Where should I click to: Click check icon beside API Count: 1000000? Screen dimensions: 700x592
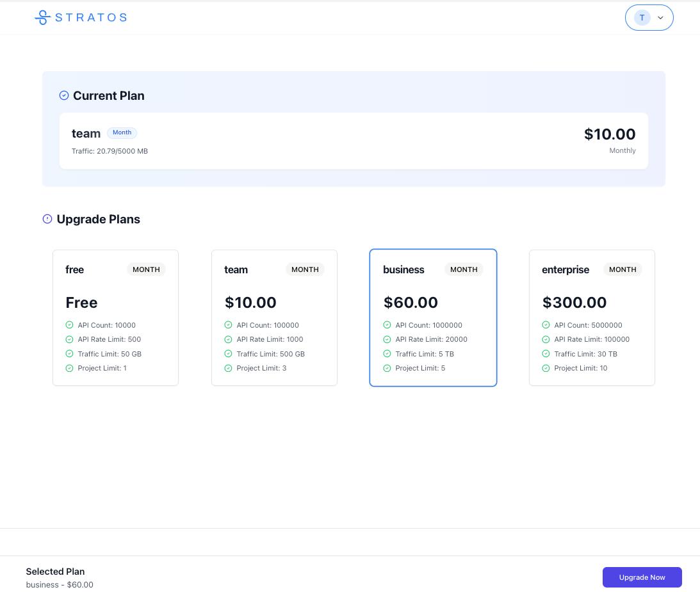387,324
